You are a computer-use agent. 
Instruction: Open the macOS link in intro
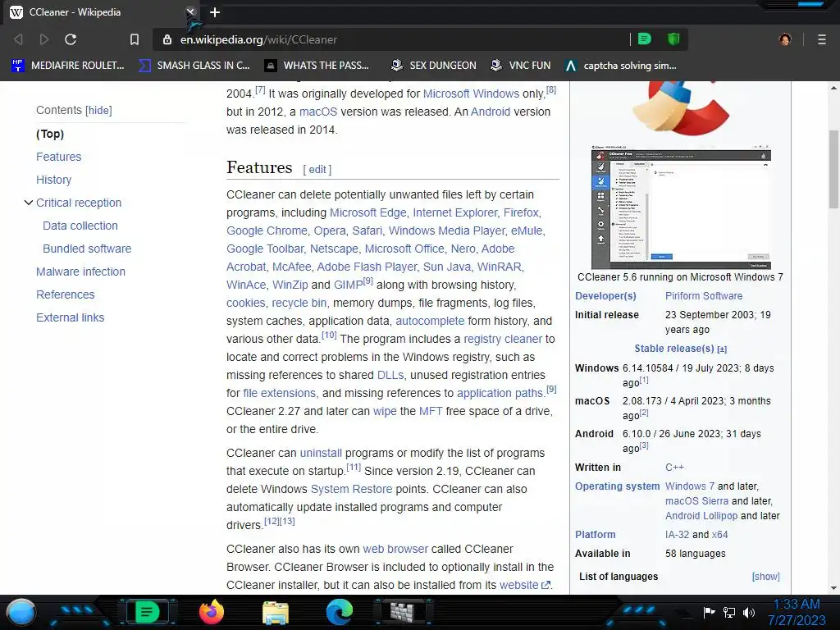(318, 112)
